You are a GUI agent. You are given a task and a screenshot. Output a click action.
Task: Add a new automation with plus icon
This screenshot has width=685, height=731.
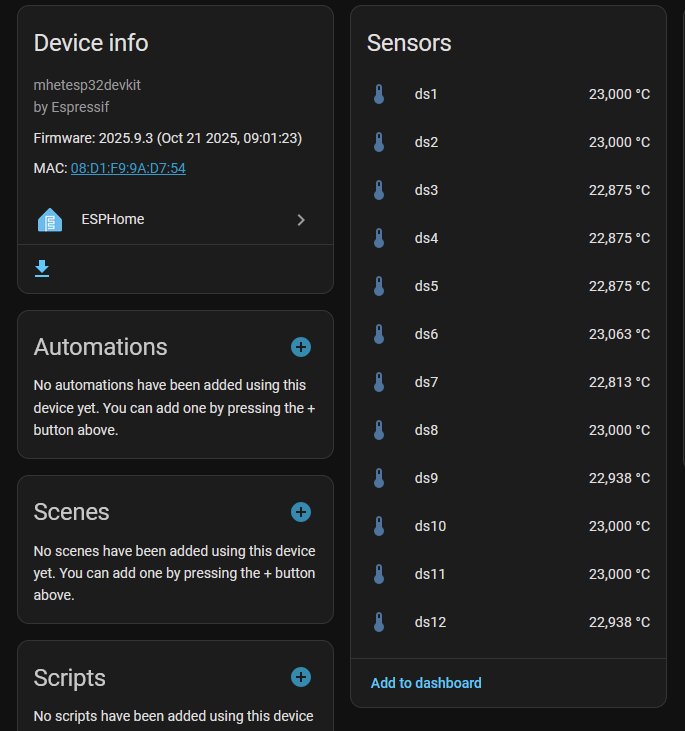(301, 347)
